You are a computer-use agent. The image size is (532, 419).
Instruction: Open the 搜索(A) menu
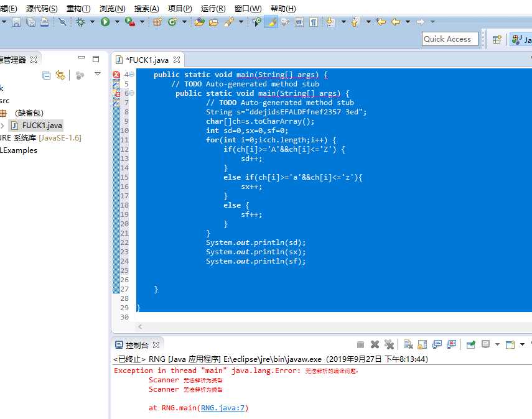coord(147,9)
